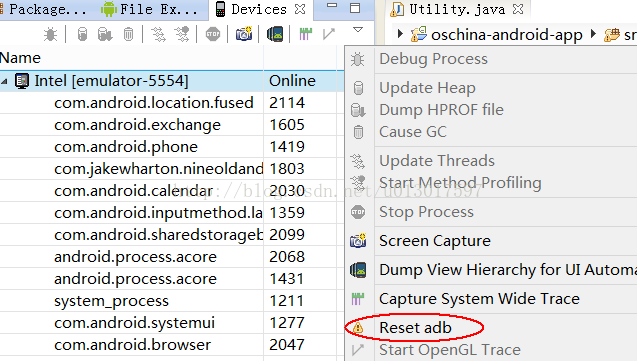Switch to the File Explorer tab
This screenshot has width=637, height=361.
click(149, 9)
